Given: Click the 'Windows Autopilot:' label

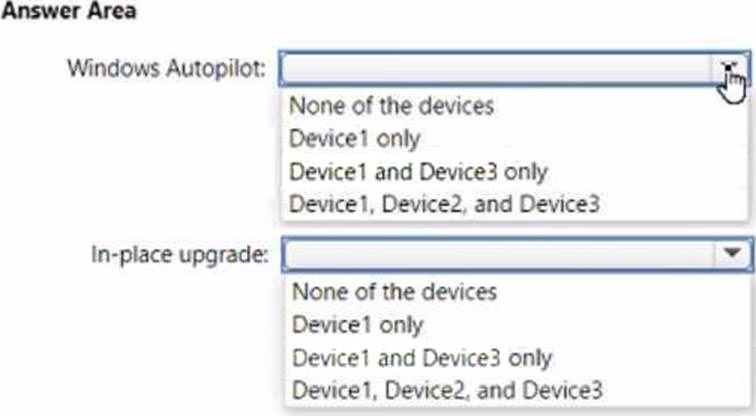Looking at the screenshot, I should (166, 68).
